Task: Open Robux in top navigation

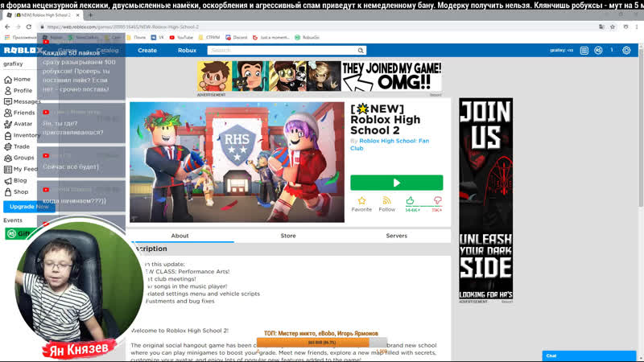Action: pos(187,50)
